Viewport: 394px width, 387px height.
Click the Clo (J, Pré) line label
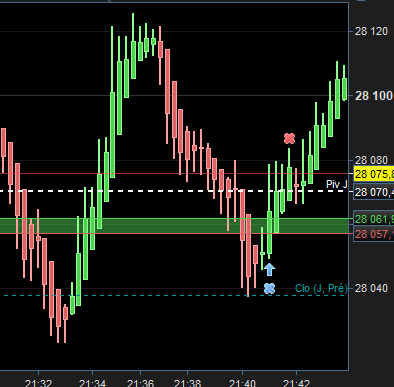click(321, 288)
